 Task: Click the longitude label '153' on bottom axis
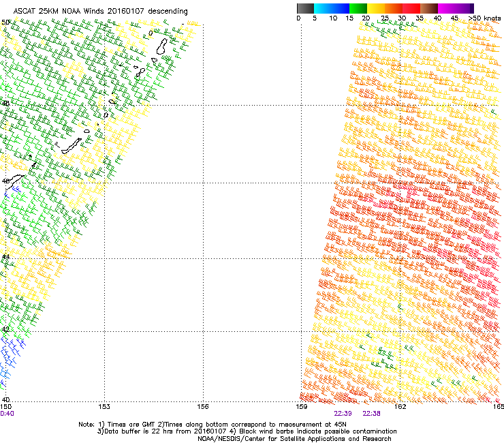click(x=104, y=407)
